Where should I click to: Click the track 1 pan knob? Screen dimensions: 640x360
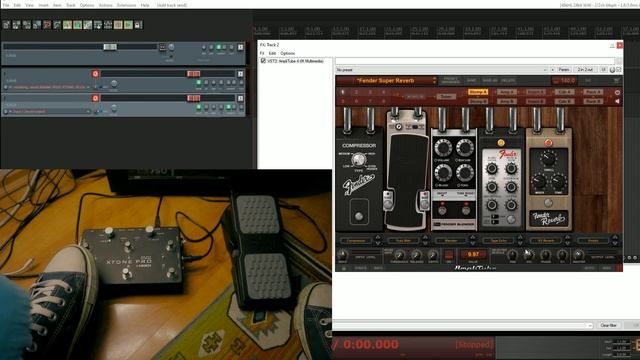tap(114, 83)
